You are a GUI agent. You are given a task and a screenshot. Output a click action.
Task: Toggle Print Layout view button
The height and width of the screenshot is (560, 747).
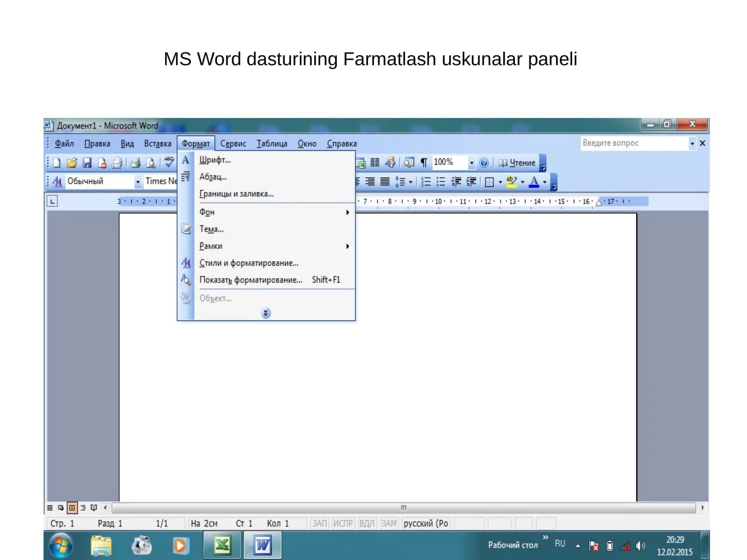72,508
